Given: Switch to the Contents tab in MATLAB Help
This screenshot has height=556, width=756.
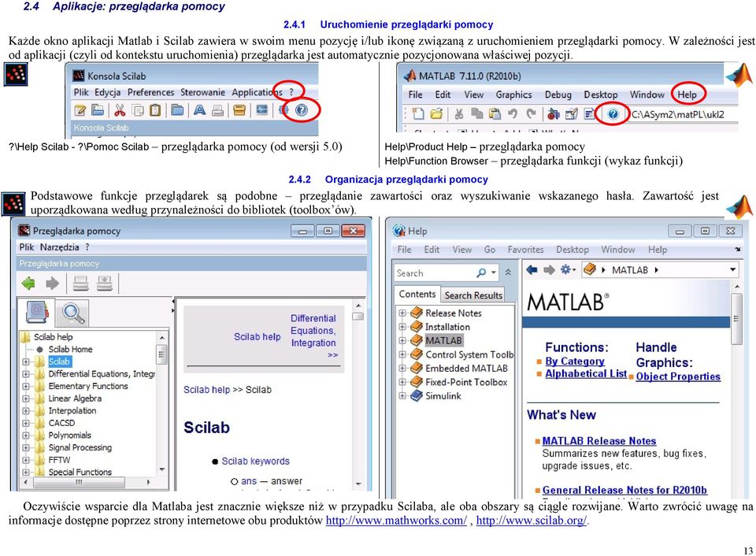Looking at the screenshot, I should 417,295.
